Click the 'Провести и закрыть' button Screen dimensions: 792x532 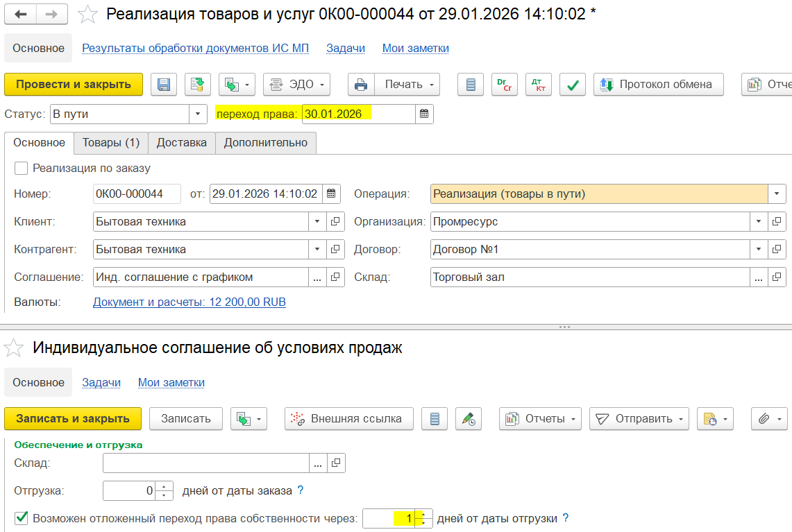[x=73, y=85]
